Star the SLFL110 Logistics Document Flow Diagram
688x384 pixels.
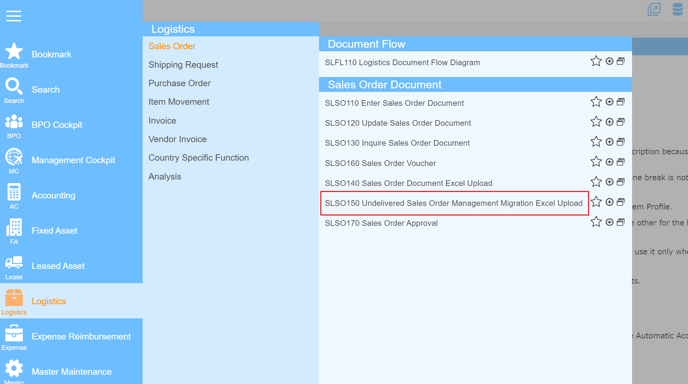[x=596, y=61]
